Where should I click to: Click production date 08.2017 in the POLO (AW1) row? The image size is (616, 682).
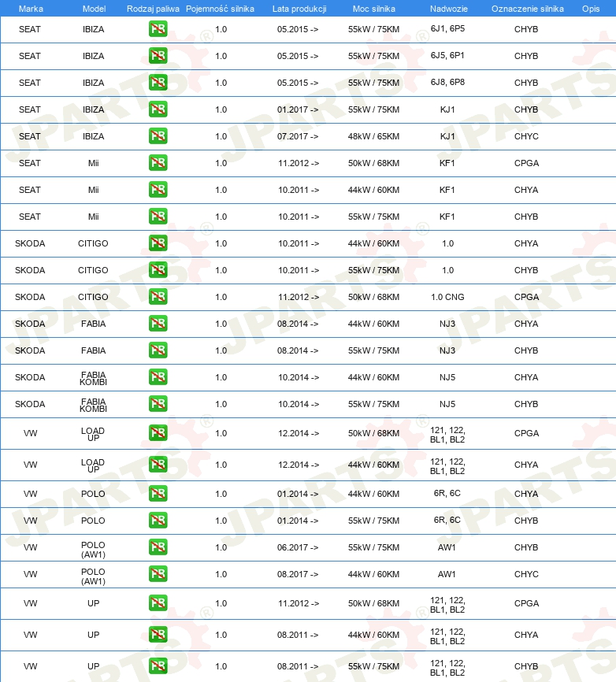298,574
